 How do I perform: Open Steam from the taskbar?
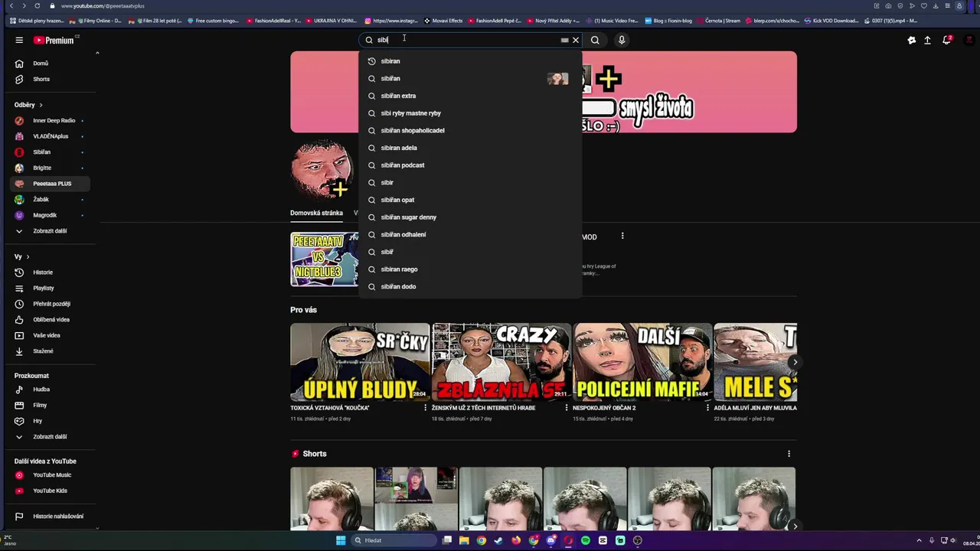pos(498,540)
